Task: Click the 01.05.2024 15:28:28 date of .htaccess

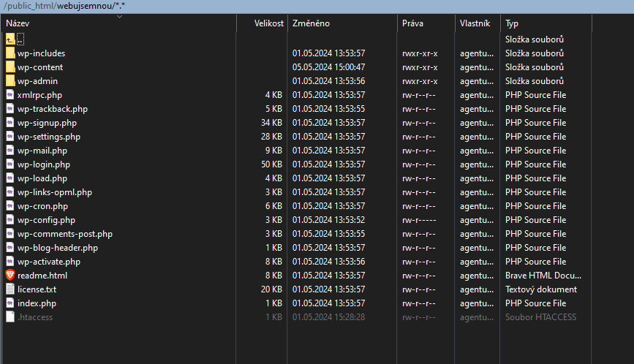Action: (x=329, y=317)
